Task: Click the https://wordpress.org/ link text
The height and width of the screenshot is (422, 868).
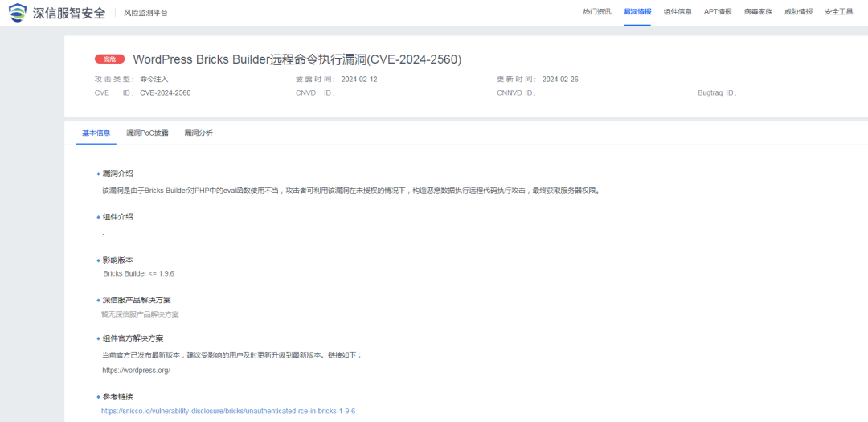Action: [136, 370]
